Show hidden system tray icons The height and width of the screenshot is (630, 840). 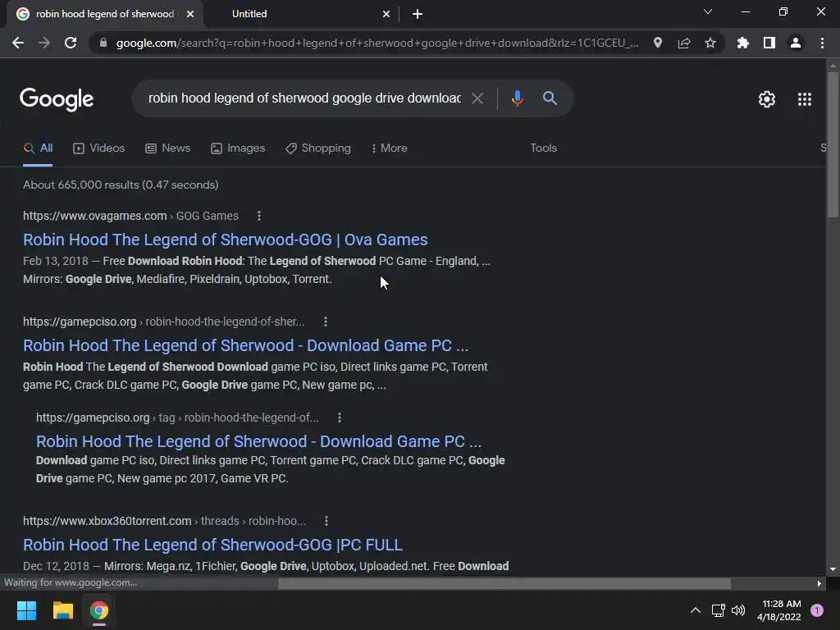696,610
